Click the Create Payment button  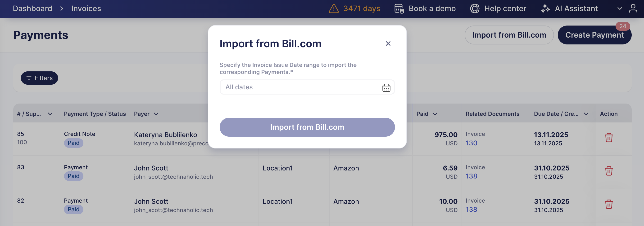pyautogui.click(x=594, y=35)
